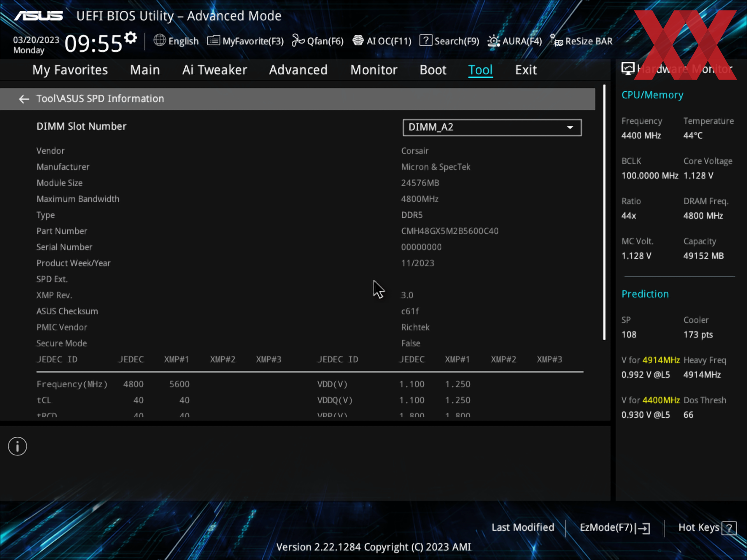747x560 pixels.
Task: Click the SPD page vertical scrollbar
Action: pos(604,212)
